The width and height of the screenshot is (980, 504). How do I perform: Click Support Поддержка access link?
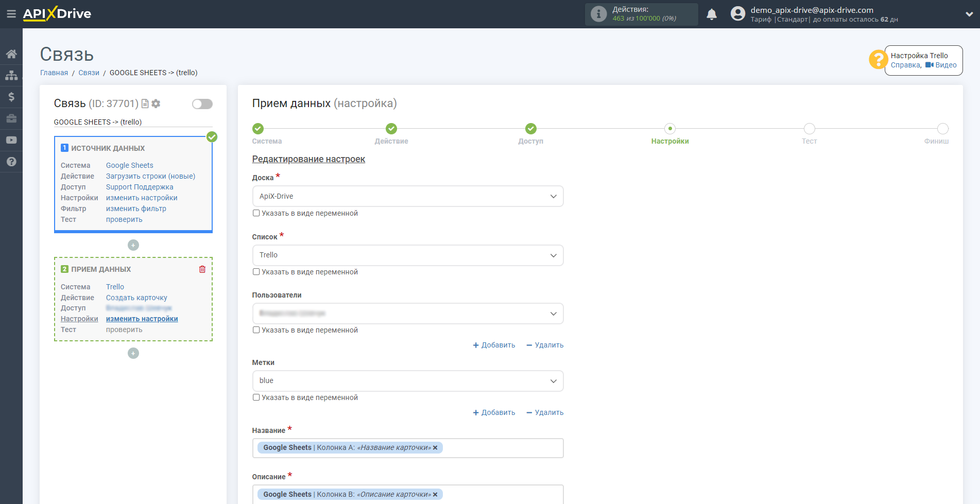(140, 187)
